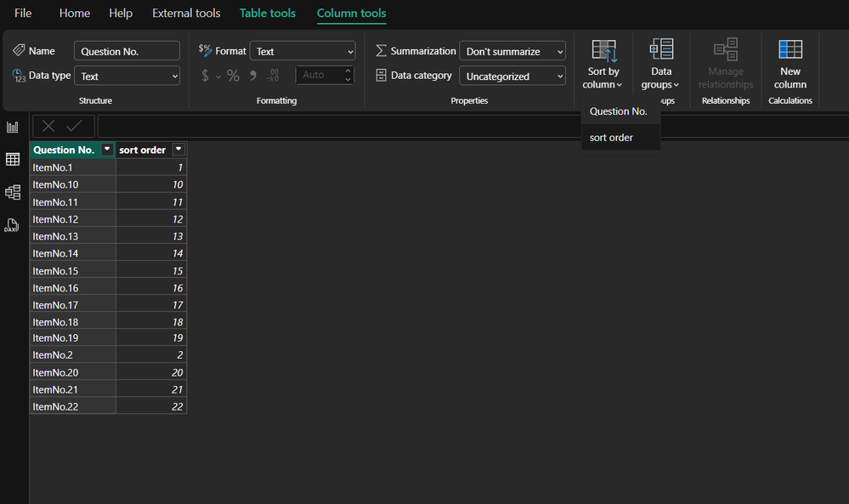Click the sort order value 17

click(151, 305)
